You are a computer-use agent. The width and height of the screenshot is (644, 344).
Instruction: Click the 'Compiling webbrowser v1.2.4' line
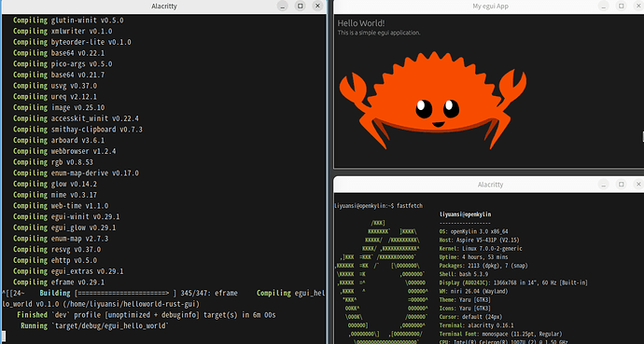[64, 151]
